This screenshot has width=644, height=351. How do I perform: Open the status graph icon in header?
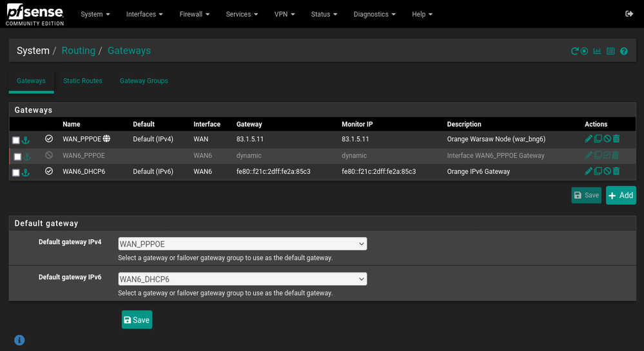click(x=597, y=52)
